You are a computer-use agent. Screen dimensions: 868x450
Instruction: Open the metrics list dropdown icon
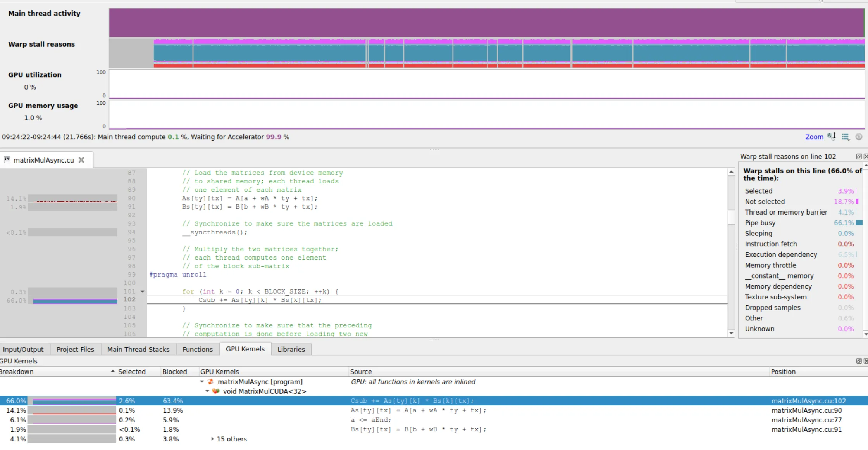coord(846,137)
